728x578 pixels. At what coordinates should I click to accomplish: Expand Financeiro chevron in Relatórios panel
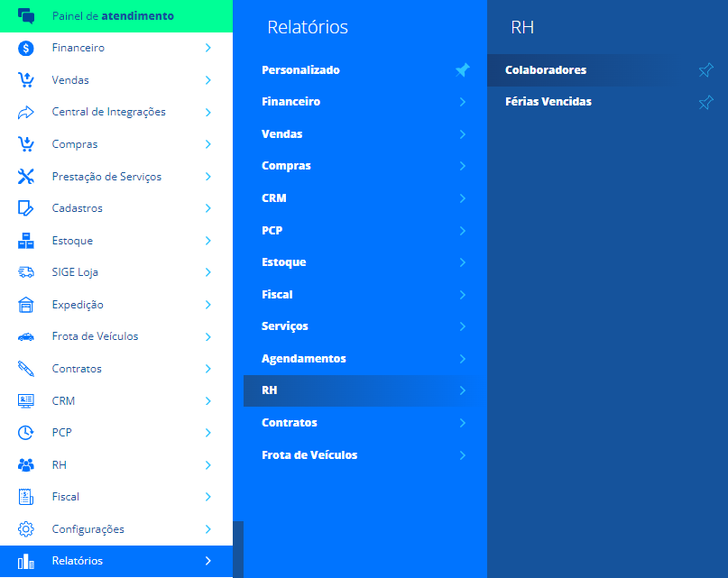click(463, 102)
